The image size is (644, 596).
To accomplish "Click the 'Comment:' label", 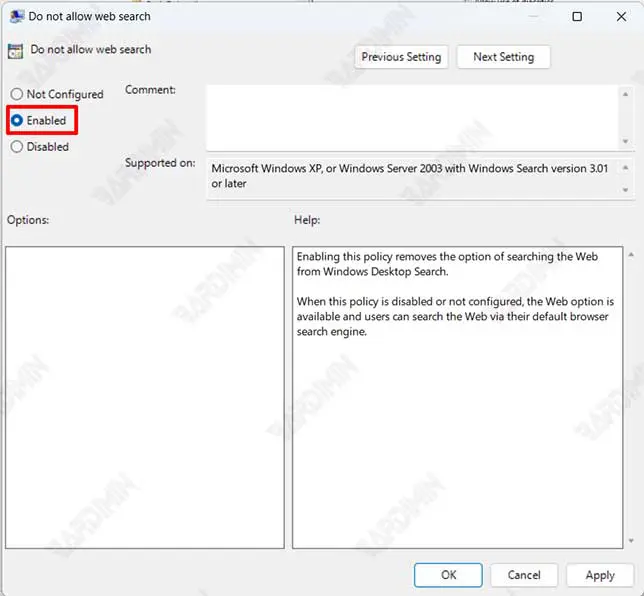I will pyautogui.click(x=150, y=90).
